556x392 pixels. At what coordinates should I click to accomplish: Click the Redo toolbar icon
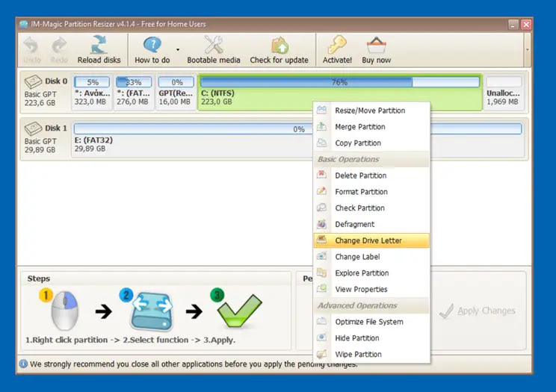coord(59,46)
